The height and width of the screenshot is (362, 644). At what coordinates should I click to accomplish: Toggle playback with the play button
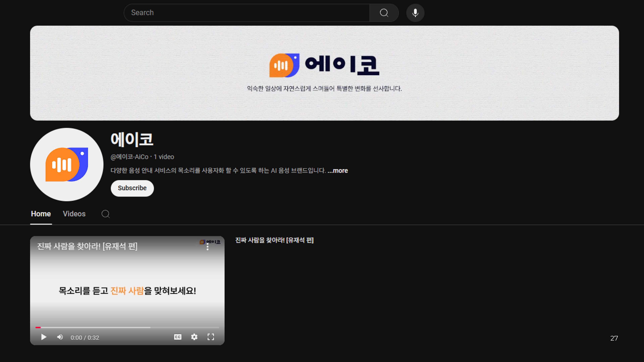(43, 337)
